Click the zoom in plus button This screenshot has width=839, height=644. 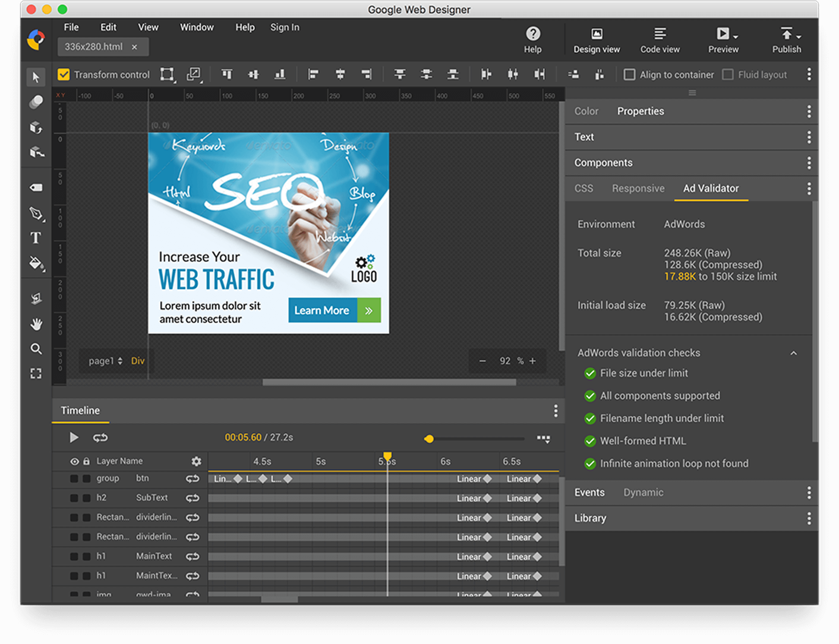[x=533, y=361]
